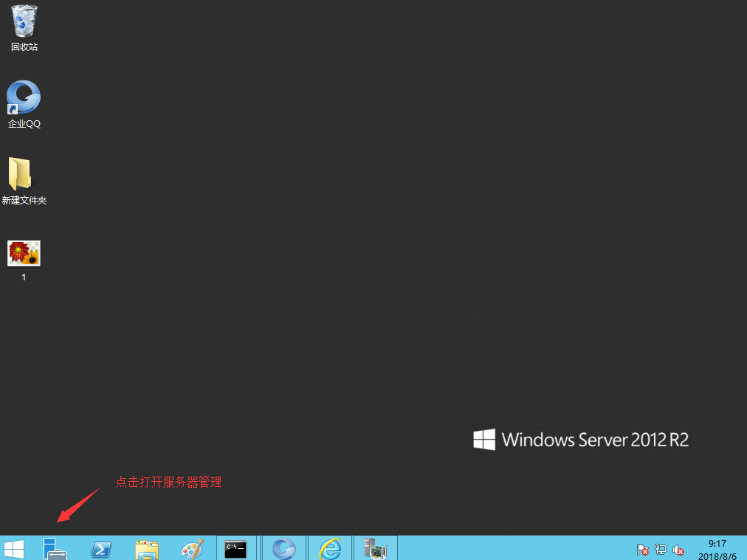Open File Explorer from the taskbar
The height and width of the screenshot is (560, 747).
coord(147,549)
